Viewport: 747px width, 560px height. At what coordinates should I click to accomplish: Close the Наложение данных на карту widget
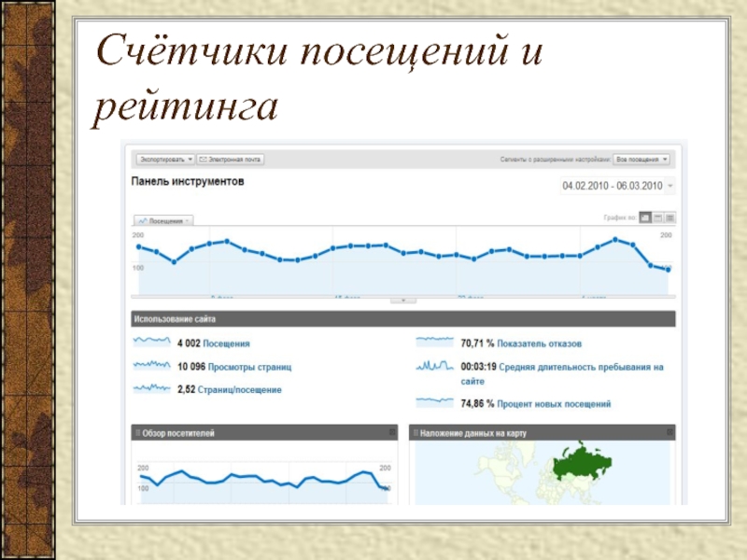click(669, 432)
